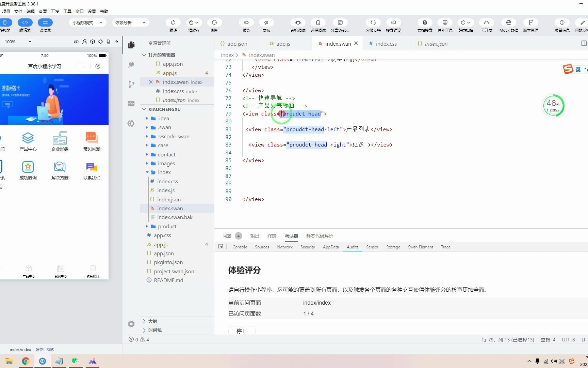
Task: Open the search icon in activity bar
Action: pos(131,64)
